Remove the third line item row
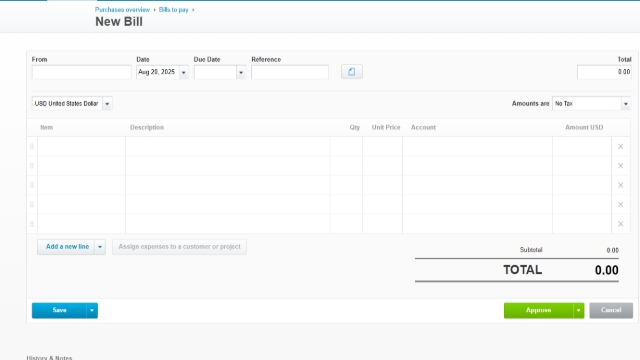This screenshot has height=360, width=640. click(x=620, y=185)
